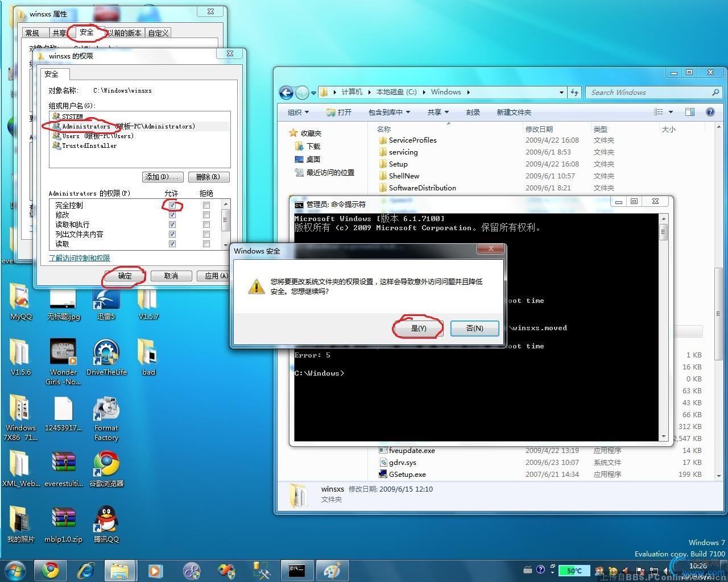This screenshot has height=582, width=728.
Task: Open Google Chrome from the taskbar
Action: tap(51, 570)
